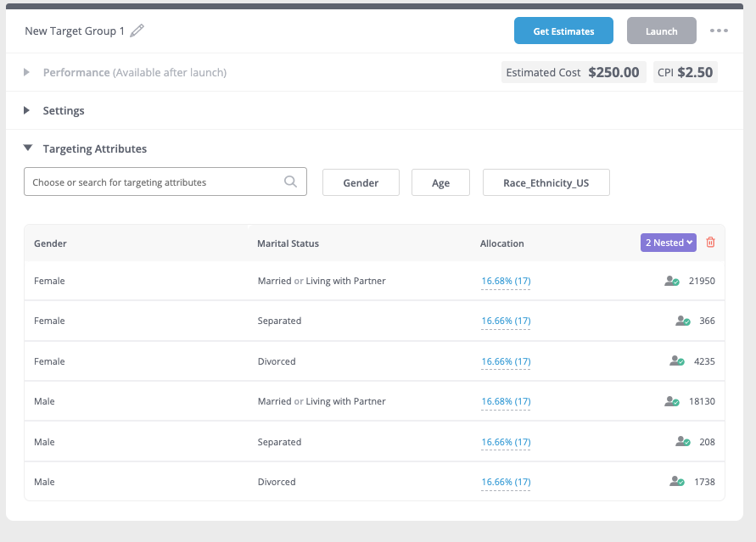756x542 pixels.
Task: Click the count 1738
Action: (x=704, y=482)
